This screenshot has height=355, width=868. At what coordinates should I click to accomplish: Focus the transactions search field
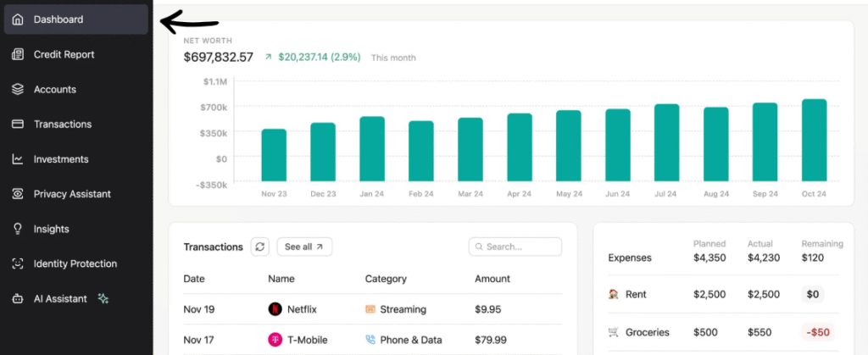click(515, 247)
